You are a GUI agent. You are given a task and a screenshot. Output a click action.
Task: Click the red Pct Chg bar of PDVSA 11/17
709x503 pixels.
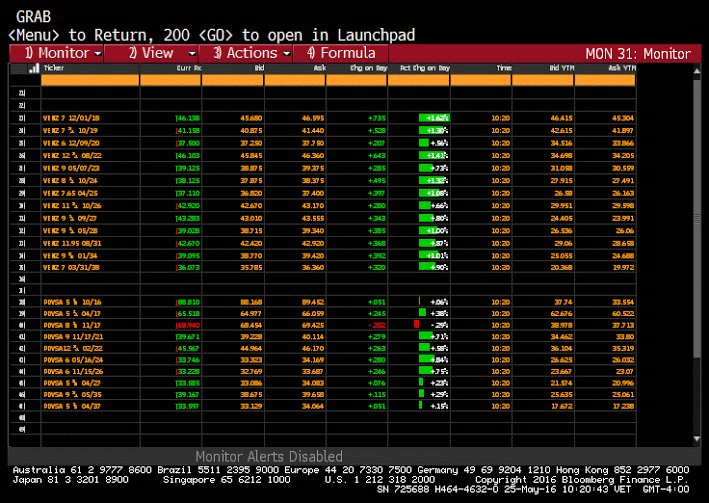(416, 324)
